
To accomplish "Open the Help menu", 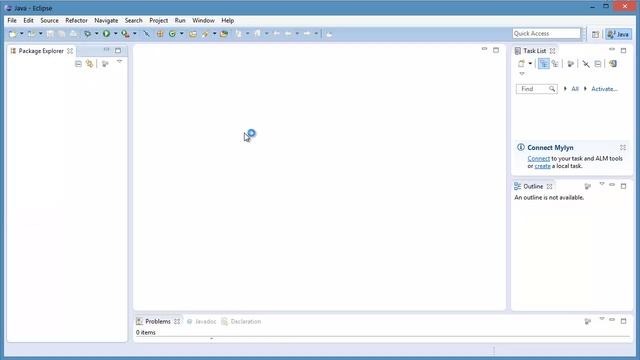I will pos(227,20).
